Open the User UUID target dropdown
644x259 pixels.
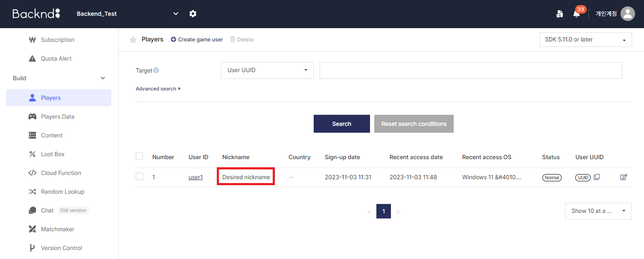click(x=267, y=70)
